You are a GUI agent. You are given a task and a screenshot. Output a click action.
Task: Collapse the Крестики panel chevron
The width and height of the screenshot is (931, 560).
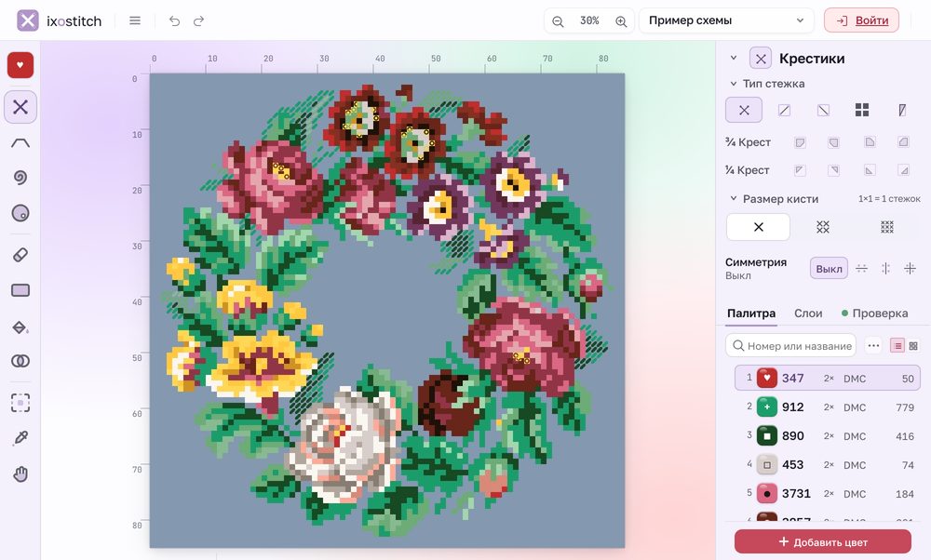[x=734, y=58]
